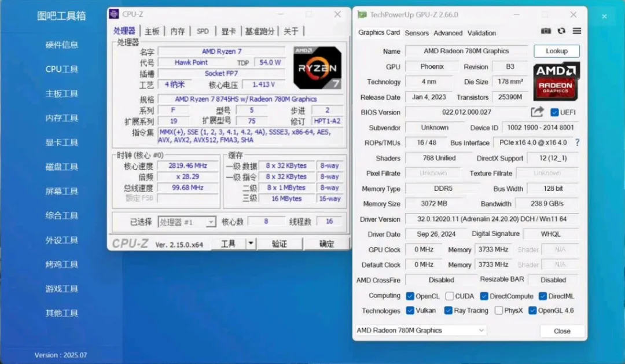Click the BIOS export share icon

tap(537, 112)
